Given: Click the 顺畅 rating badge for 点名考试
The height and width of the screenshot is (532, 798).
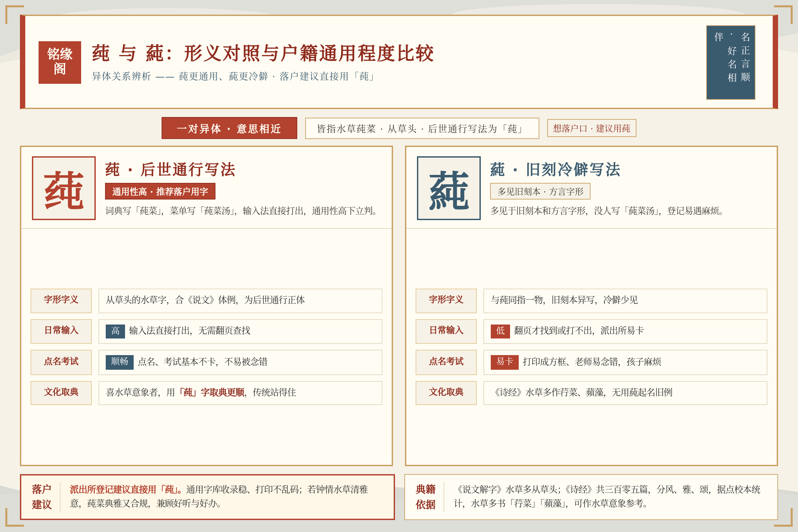Looking at the screenshot, I should [x=120, y=362].
